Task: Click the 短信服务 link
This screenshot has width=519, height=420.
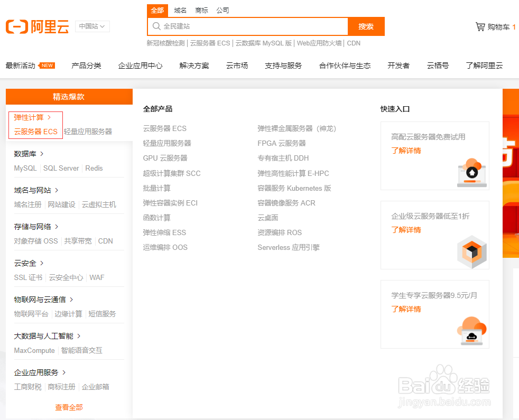Action: [102, 314]
